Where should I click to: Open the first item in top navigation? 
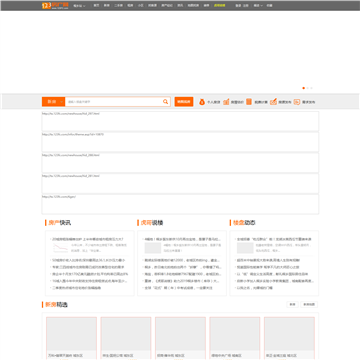96,6
